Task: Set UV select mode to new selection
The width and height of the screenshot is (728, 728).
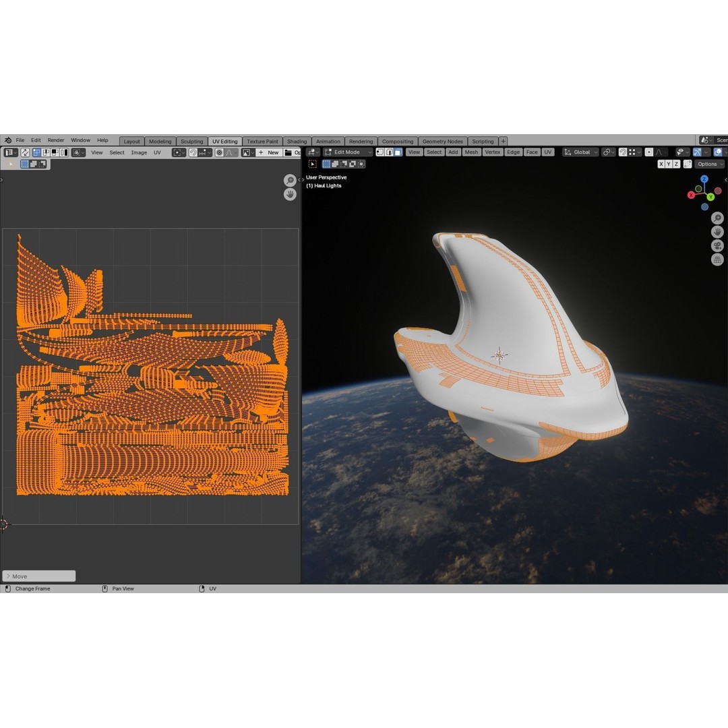Action: click(x=25, y=164)
